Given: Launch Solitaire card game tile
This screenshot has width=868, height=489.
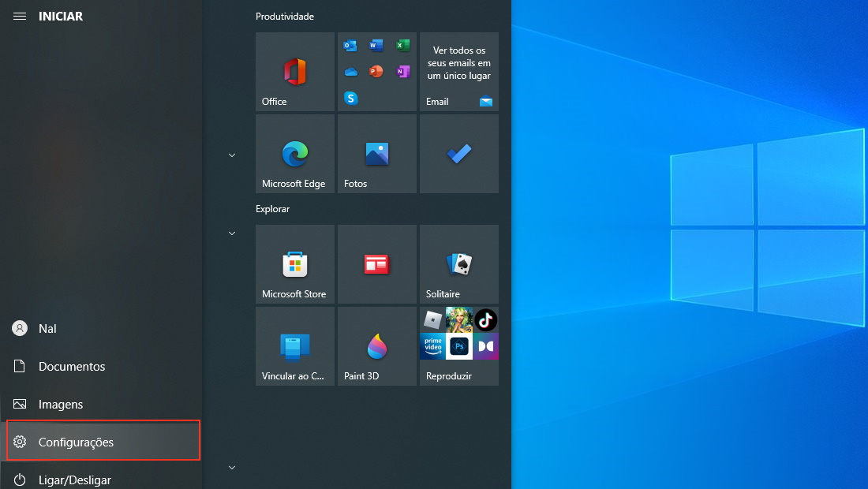Looking at the screenshot, I should pos(459,264).
